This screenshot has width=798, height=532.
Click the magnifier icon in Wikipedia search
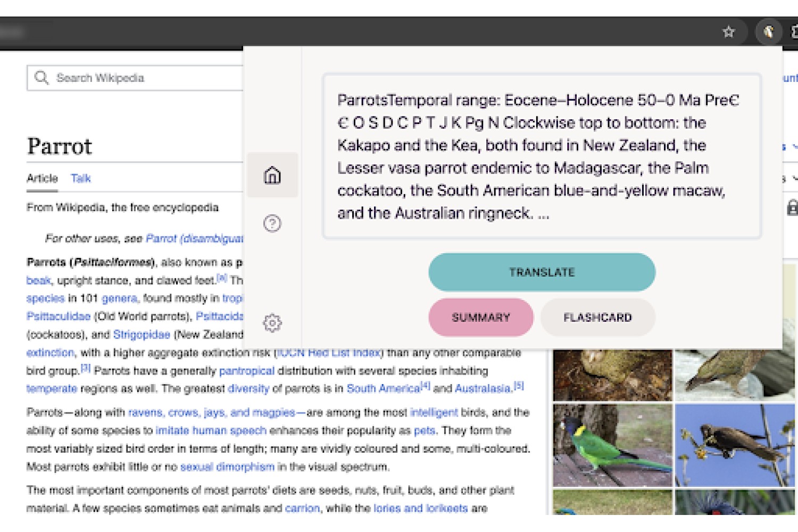click(41, 78)
